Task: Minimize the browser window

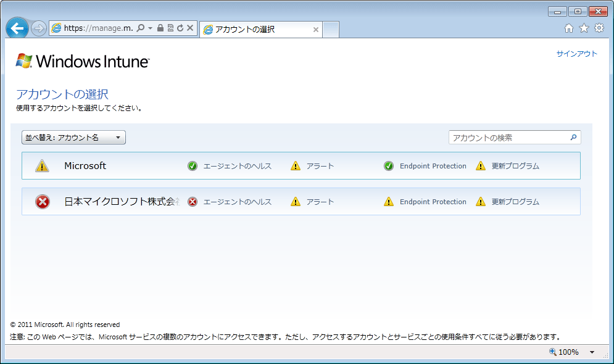Action: 558,11
